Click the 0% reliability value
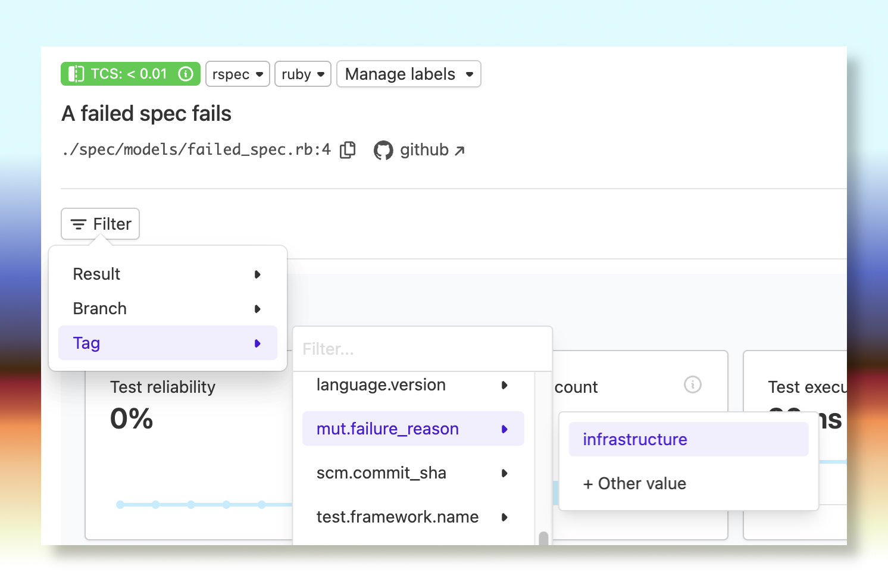This screenshot has height=588, width=888. pos(132,418)
